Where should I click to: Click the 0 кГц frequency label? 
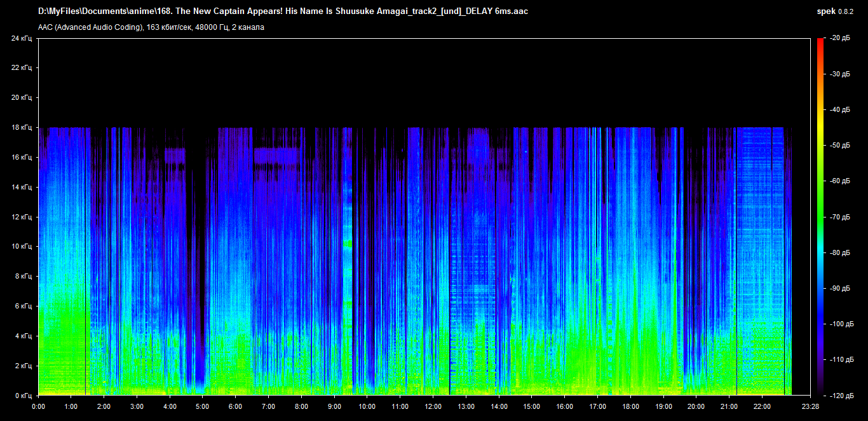click(23, 396)
